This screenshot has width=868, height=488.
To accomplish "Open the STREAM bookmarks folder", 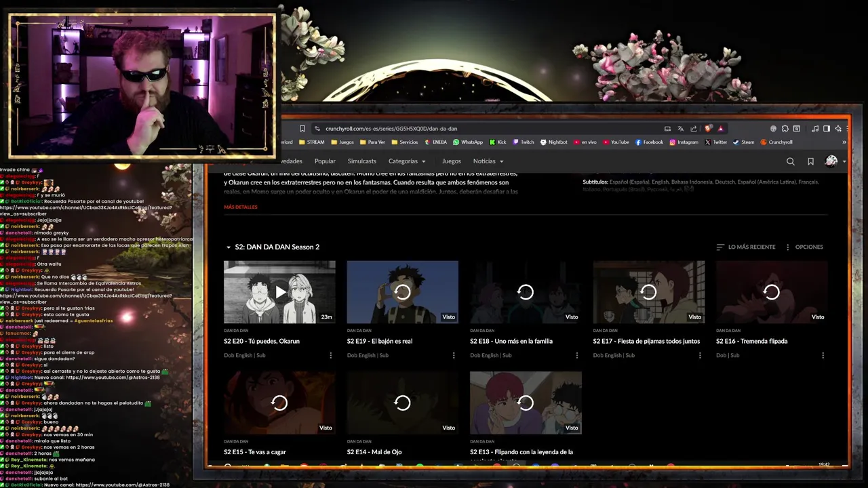I will pos(311,142).
